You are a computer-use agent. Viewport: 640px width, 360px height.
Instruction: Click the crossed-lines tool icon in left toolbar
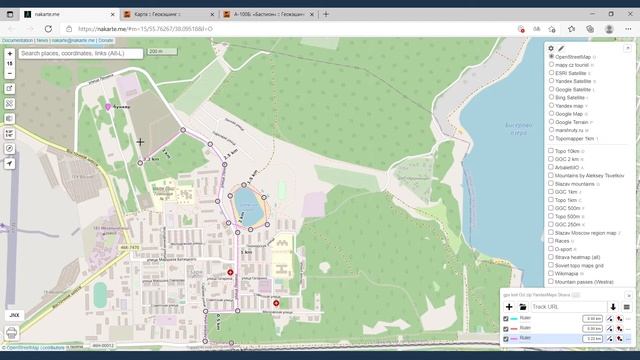click(10, 104)
